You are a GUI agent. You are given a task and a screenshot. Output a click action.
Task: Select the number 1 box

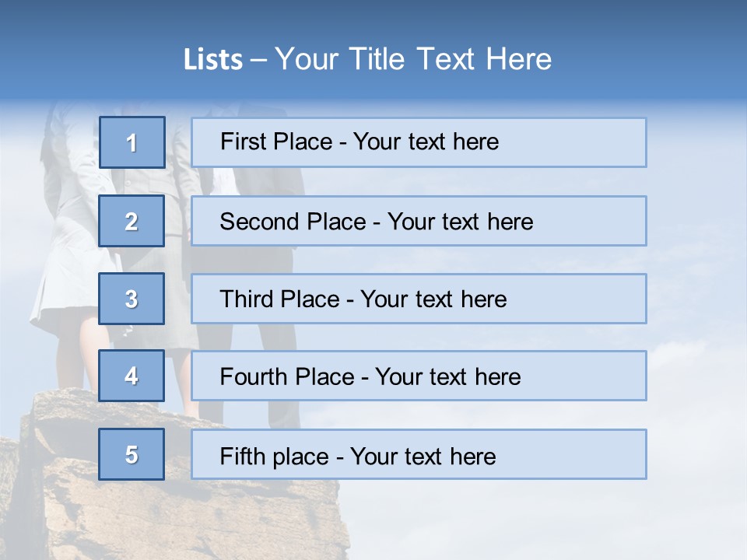132,142
